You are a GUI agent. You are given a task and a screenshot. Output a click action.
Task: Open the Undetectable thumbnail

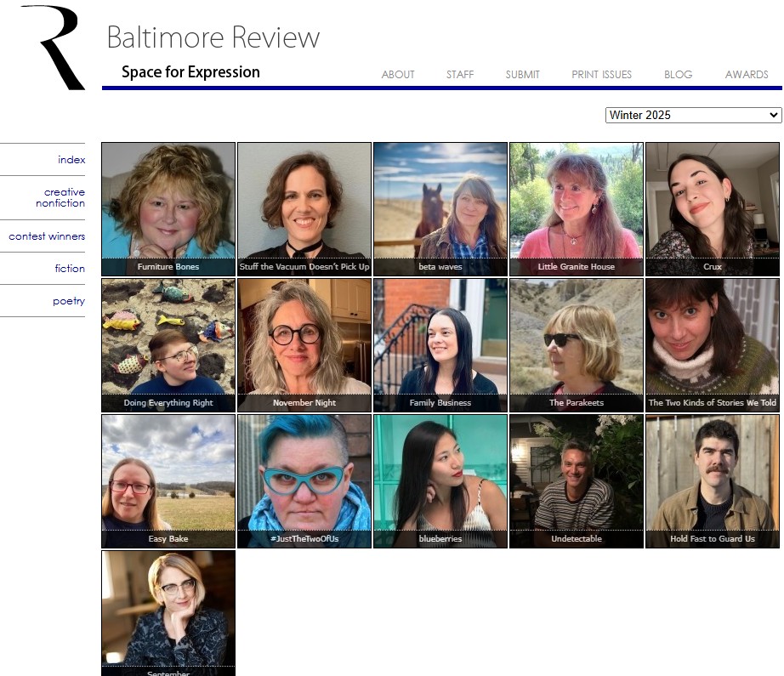(x=577, y=481)
